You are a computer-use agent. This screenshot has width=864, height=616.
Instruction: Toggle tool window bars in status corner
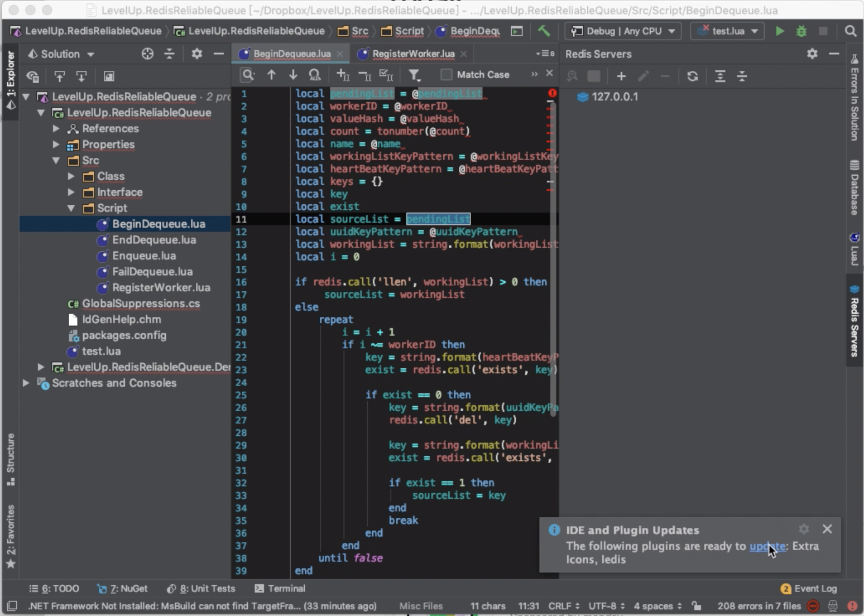tap(12, 606)
